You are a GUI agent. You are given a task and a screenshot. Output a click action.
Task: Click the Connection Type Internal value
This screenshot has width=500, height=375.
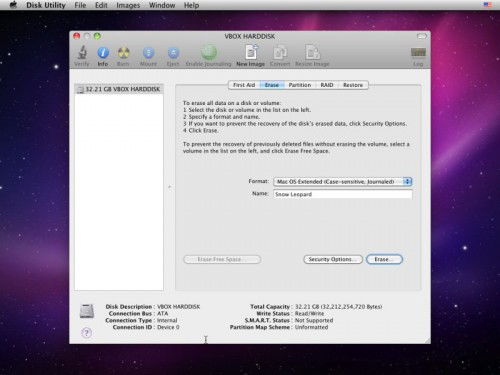pos(167,320)
